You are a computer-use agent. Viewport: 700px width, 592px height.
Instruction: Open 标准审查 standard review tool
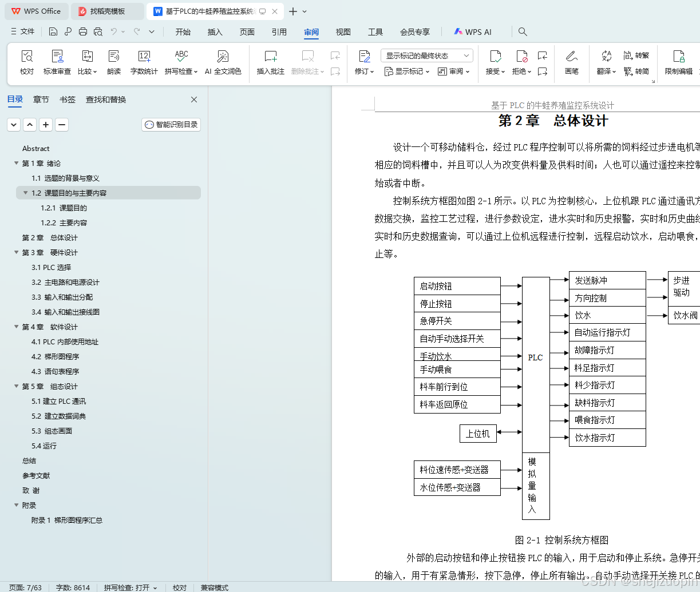57,62
